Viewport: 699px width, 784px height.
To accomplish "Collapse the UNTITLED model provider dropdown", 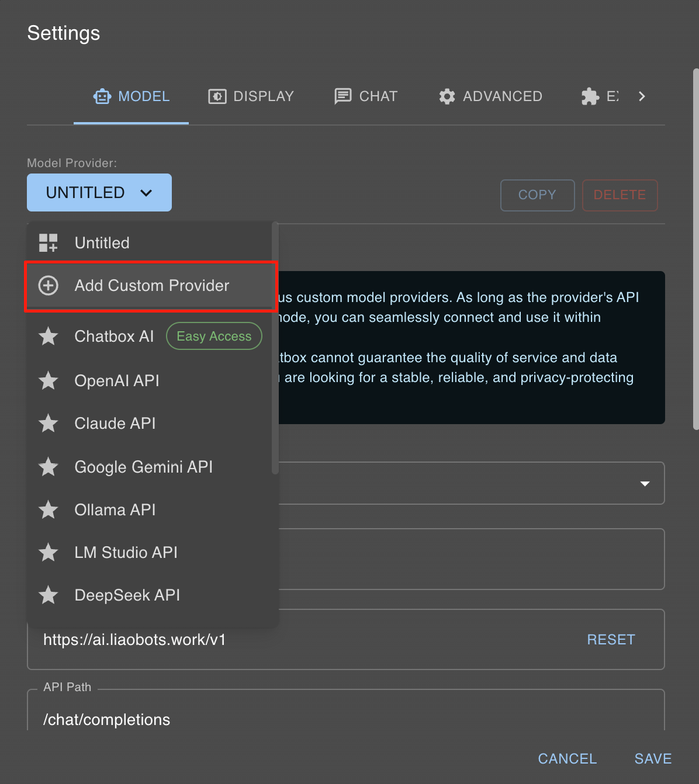I will [99, 192].
